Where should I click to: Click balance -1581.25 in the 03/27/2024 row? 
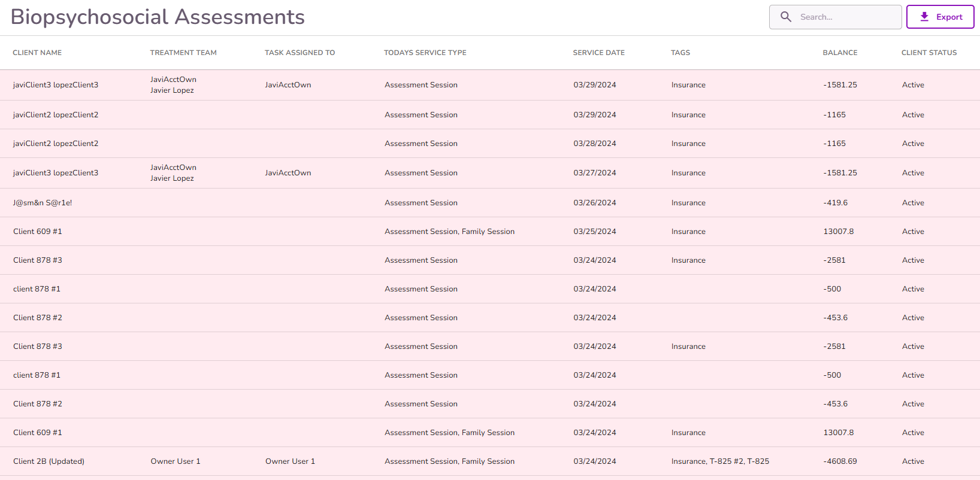point(840,173)
